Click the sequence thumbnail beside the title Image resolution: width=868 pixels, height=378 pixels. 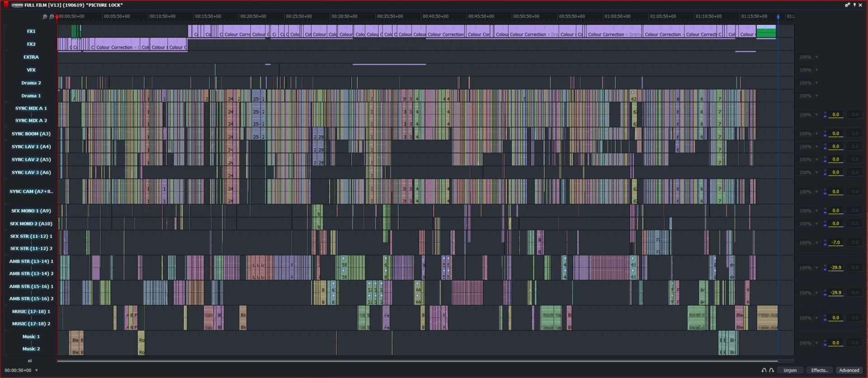coord(17,5)
